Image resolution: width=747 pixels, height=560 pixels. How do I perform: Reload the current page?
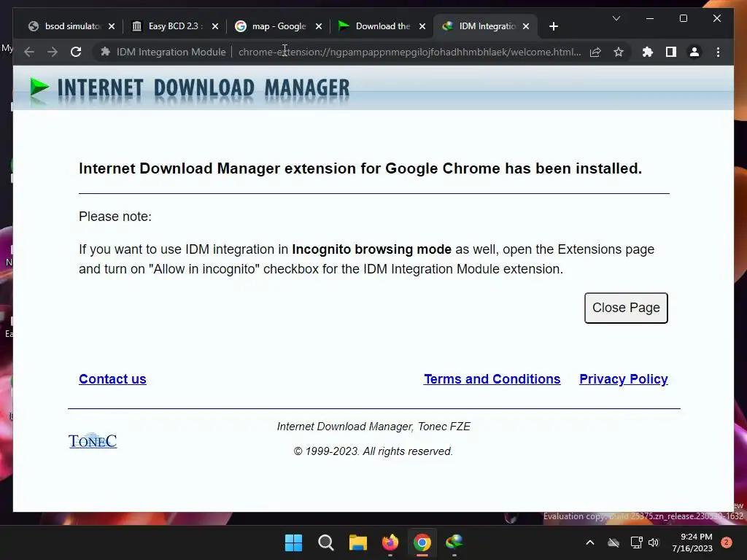pos(76,52)
